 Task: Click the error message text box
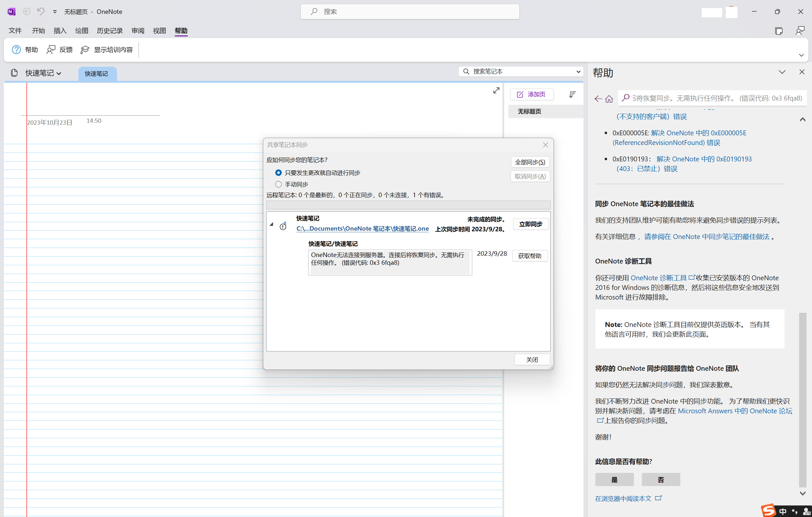click(x=390, y=263)
